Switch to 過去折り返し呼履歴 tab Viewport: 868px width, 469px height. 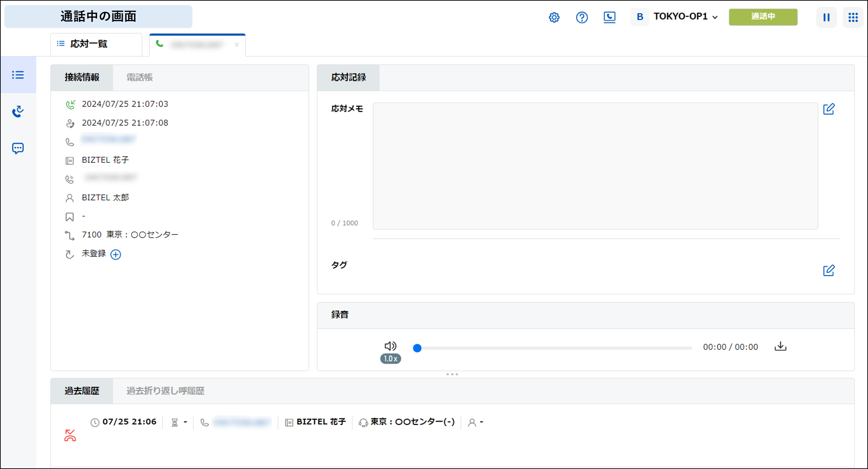point(165,391)
